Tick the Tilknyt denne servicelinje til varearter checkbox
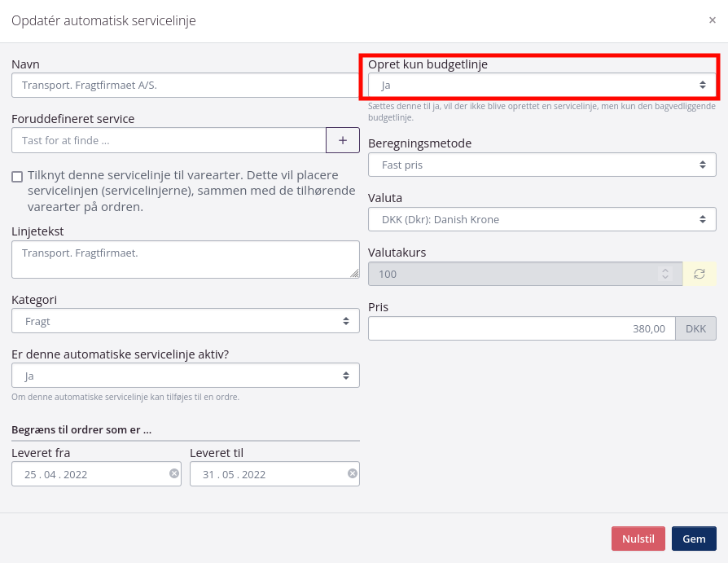This screenshot has height=563, width=728. click(17, 177)
